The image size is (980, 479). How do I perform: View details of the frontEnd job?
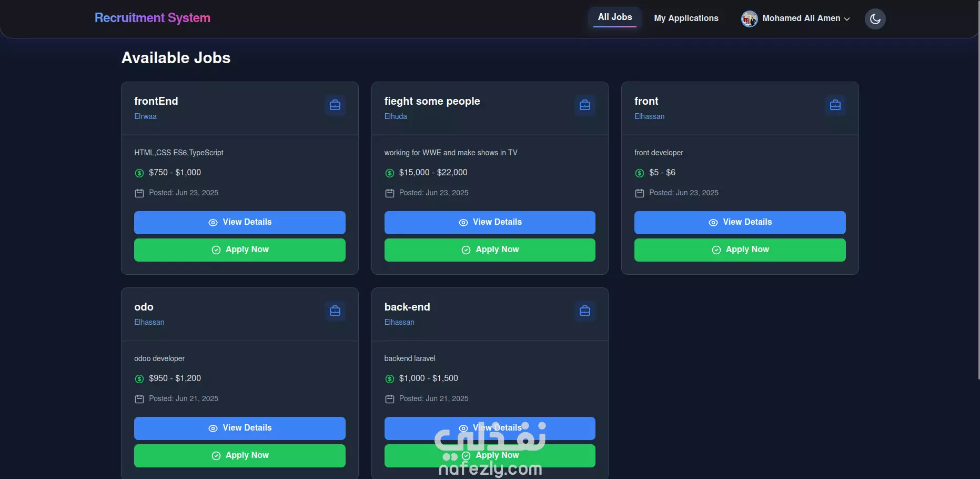[x=240, y=223]
